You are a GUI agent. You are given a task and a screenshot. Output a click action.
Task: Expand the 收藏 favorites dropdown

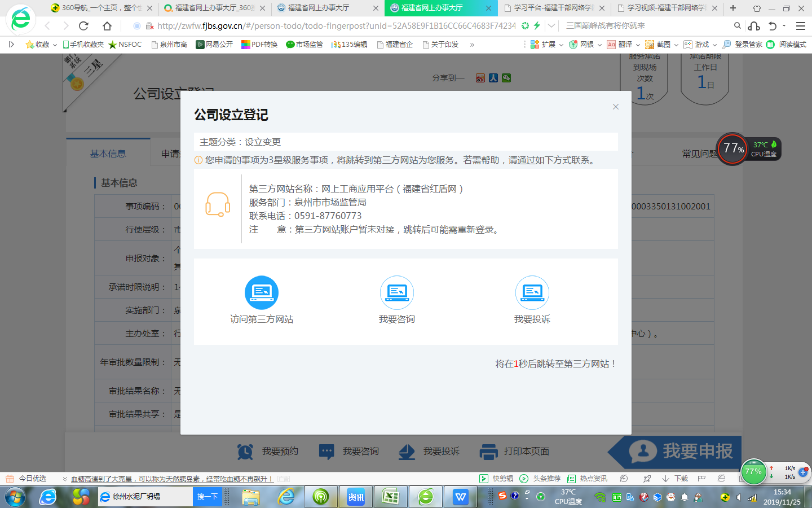(55, 45)
